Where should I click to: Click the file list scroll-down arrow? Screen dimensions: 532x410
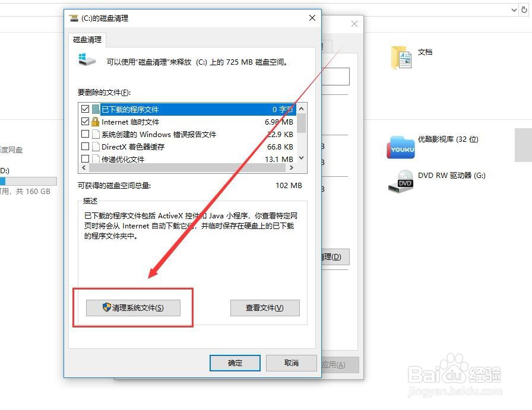301,158
